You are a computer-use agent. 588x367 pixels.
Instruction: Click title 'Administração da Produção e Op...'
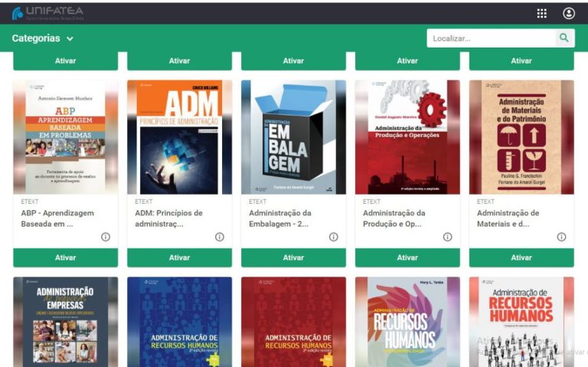(x=394, y=218)
